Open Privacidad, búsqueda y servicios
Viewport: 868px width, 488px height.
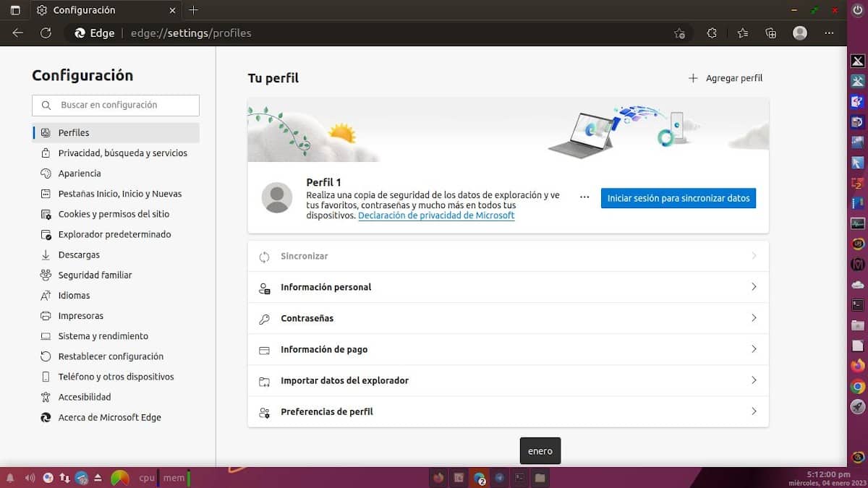pyautogui.click(x=116, y=153)
